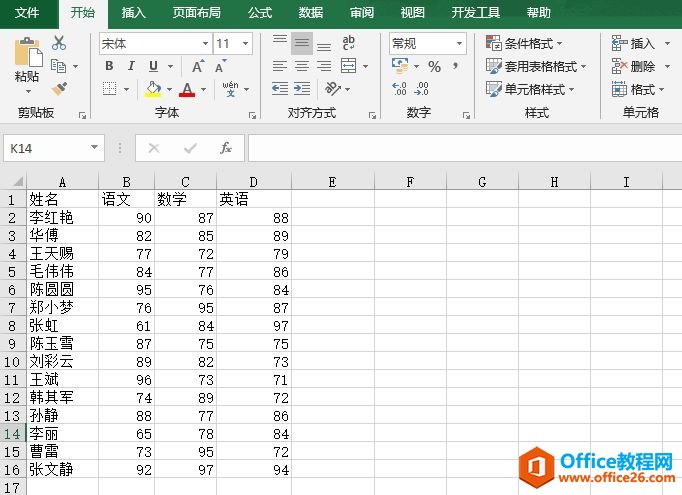Image resolution: width=682 pixels, height=495 pixels.
Task: Click the wrap text icon
Action: (348, 43)
